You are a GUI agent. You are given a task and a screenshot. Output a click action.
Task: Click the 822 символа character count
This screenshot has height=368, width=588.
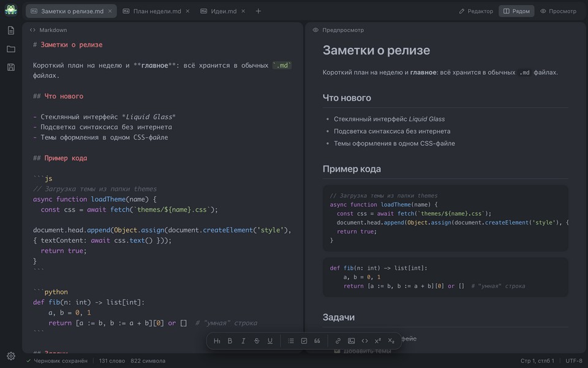[x=148, y=361]
